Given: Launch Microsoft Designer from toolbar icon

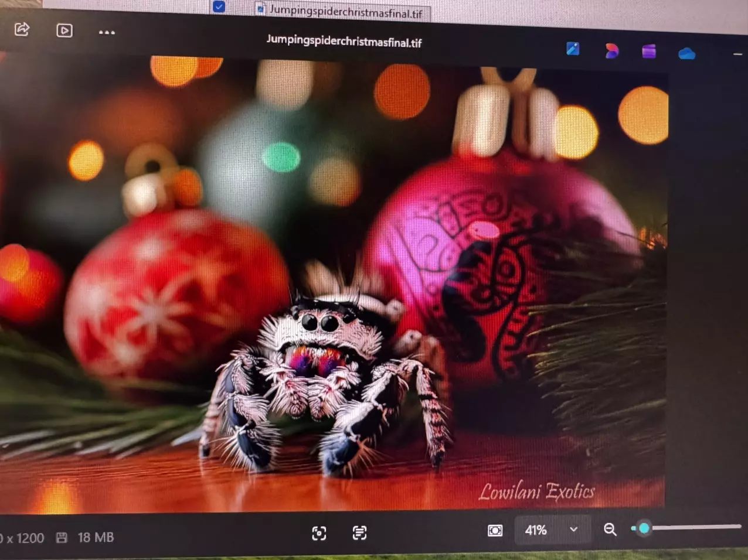Looking at the screenshot, I should point(611,52).
